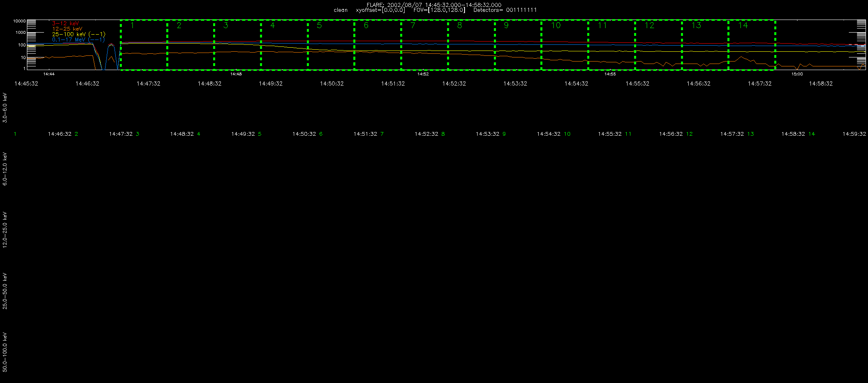Click '14:48:32' beside green number 4
This screenshot has height=383, width=868.
pyautogui.click(x=182, y=134)
